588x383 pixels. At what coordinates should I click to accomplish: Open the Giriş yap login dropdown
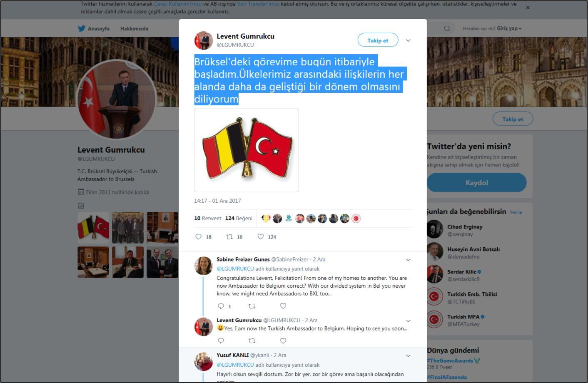coord(509,28)
